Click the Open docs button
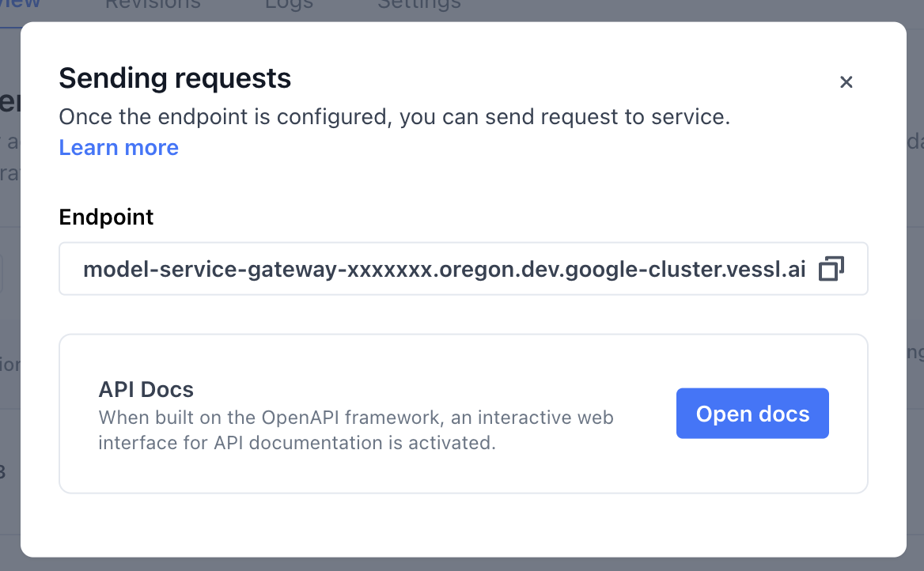Viewport: 924px width, 571px height. click(752, 413)
